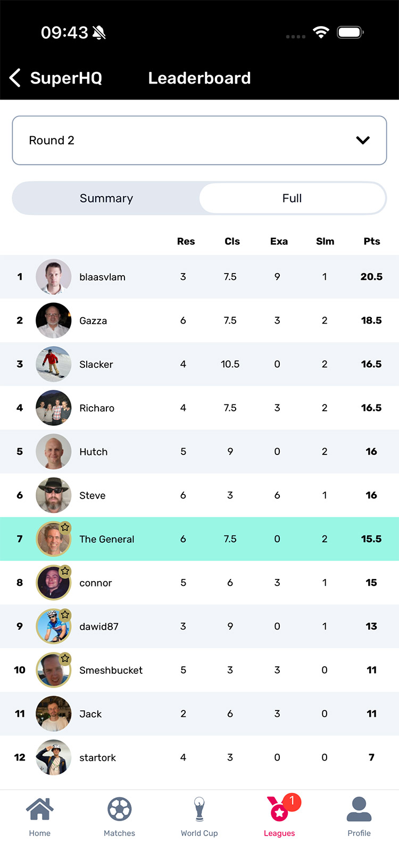Tap the World Cup trophy icon

(199, 809)
